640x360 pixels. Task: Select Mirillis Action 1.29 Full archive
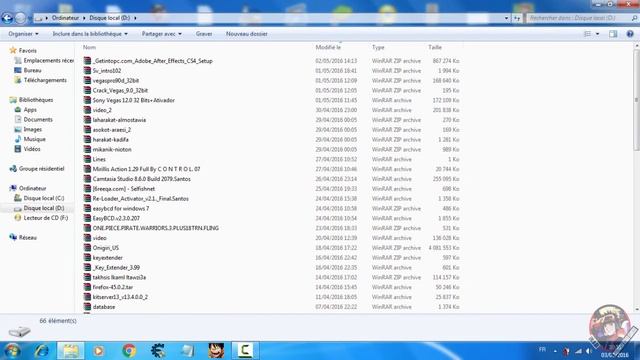pyautogui.click(x=146, y=169)
